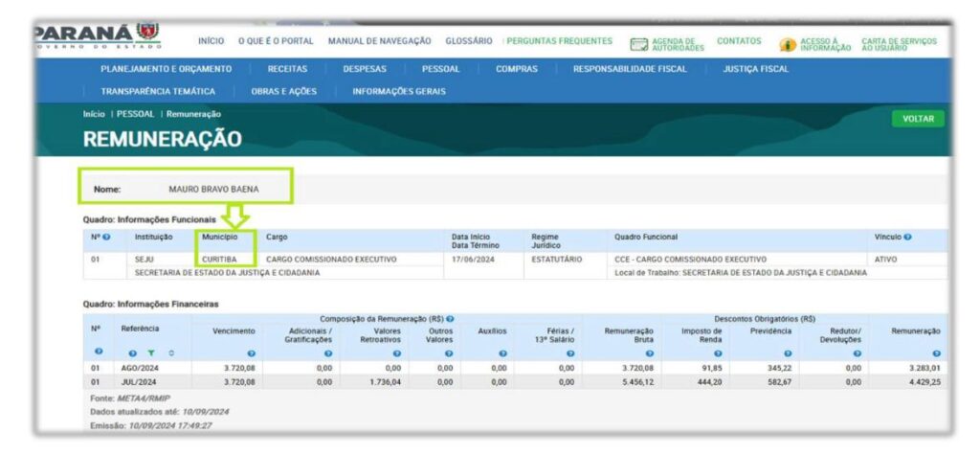Viewport: 980px width, 455px height.
Task: Open PERGUNTAS FREQUENTES link
Action: click(559, 41)
